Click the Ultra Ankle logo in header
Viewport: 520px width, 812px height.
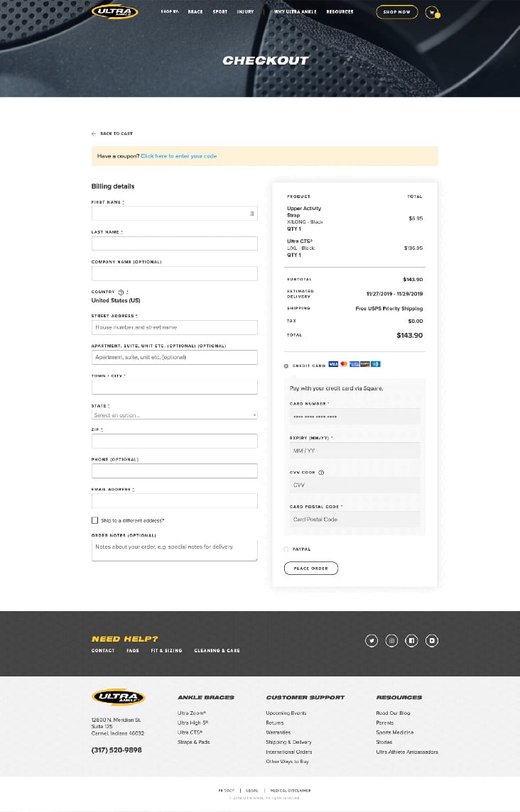[x=114, y=11]
